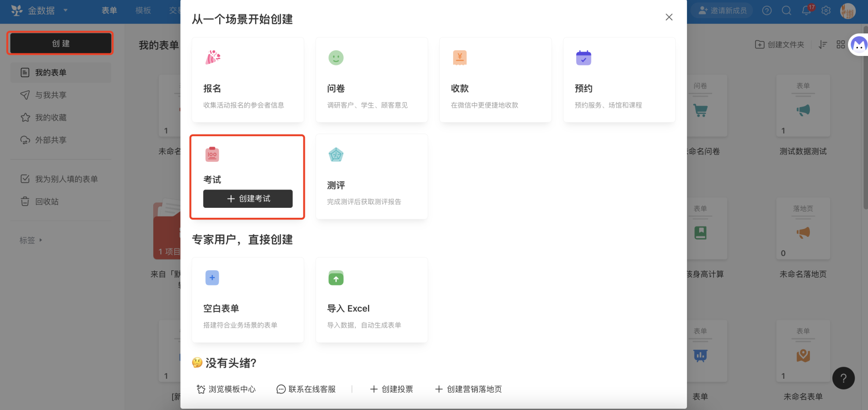Click the 问卷 smiley face icon
This screenshot has width=868, height=410.
click(x=336, y=58)
